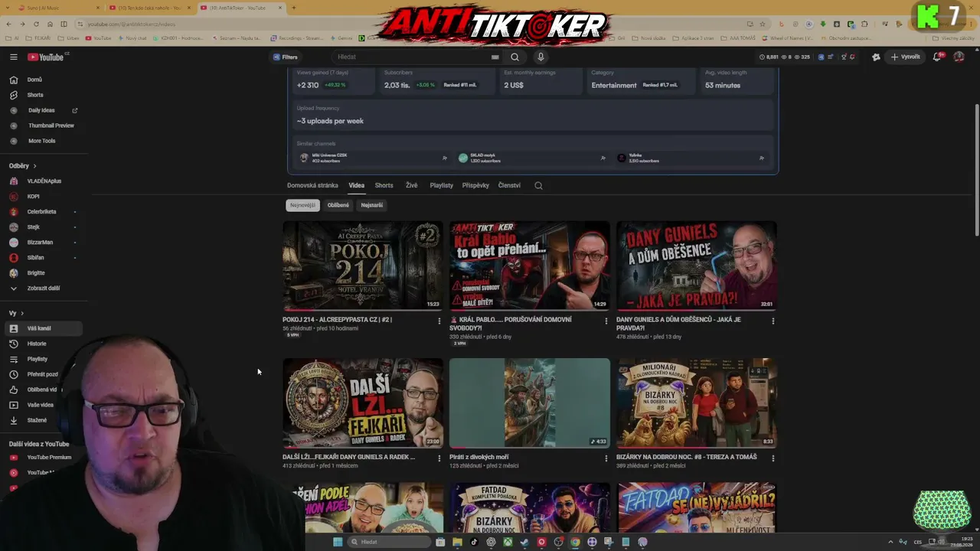This screenshot has height=551, width=980.
Task: Open the on-screen keyboard icon in search box
Action: pyautogui.click(x=495, y=57)
